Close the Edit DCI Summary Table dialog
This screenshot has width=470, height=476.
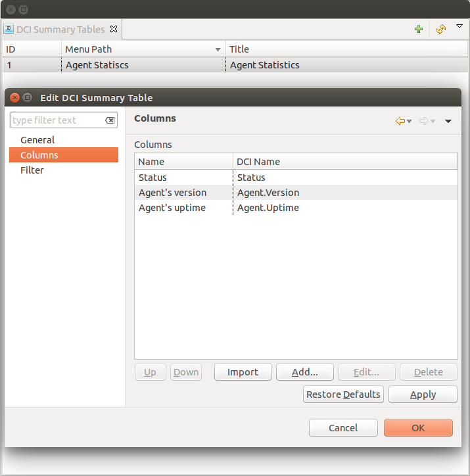click(x=14, y=98)
